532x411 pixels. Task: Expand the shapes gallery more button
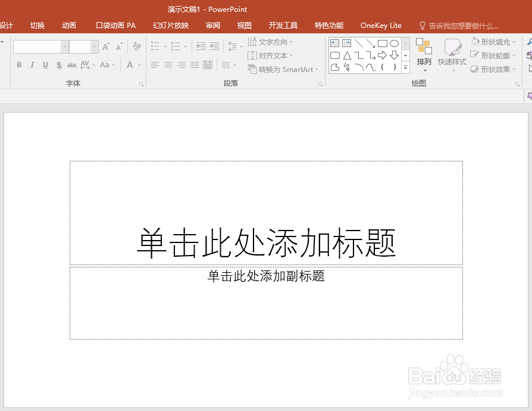405,67
